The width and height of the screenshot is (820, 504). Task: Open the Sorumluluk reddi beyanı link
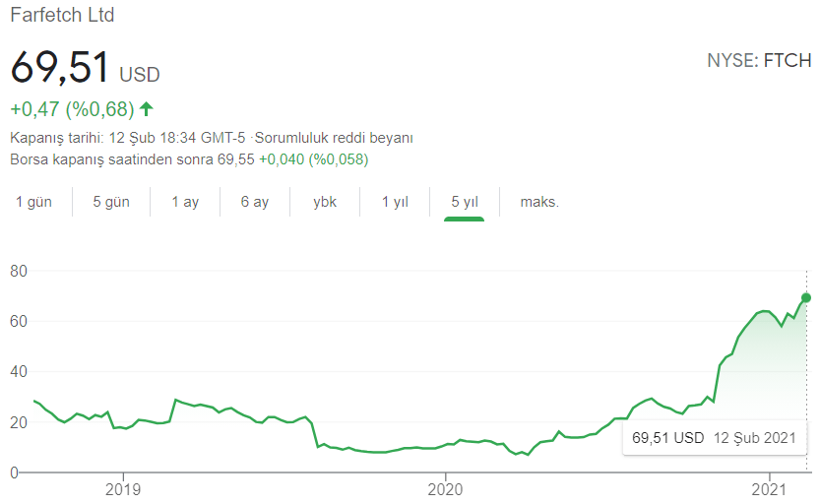point(334,138)
